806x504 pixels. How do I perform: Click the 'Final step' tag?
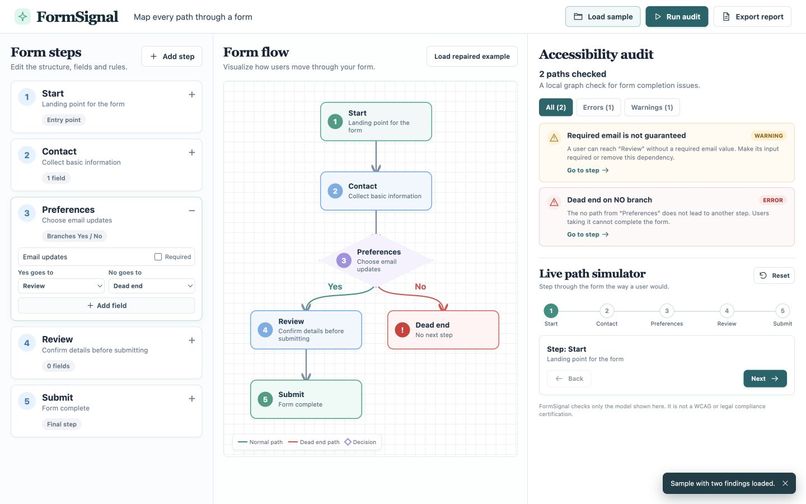[62, 424]
